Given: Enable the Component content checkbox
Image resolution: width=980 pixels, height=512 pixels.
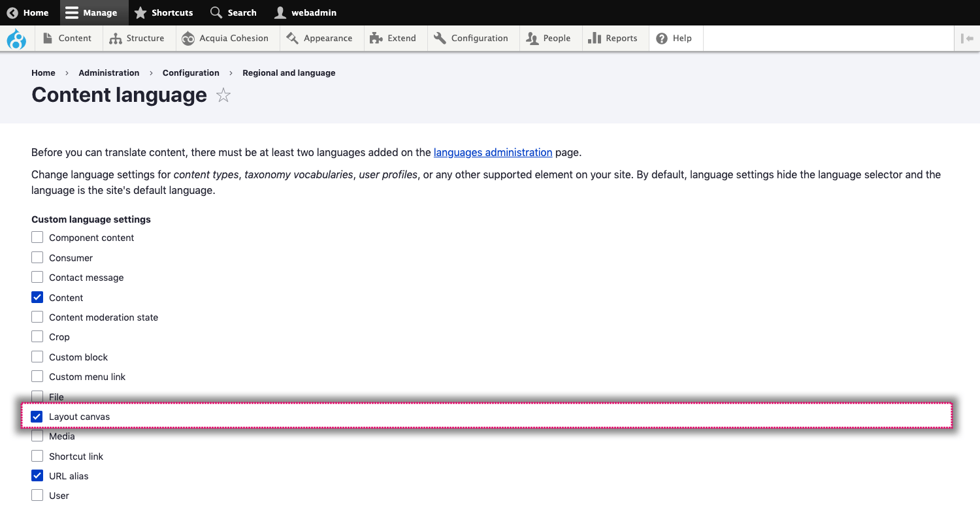Looking at the screenshot, I should (x=37, y=237).
